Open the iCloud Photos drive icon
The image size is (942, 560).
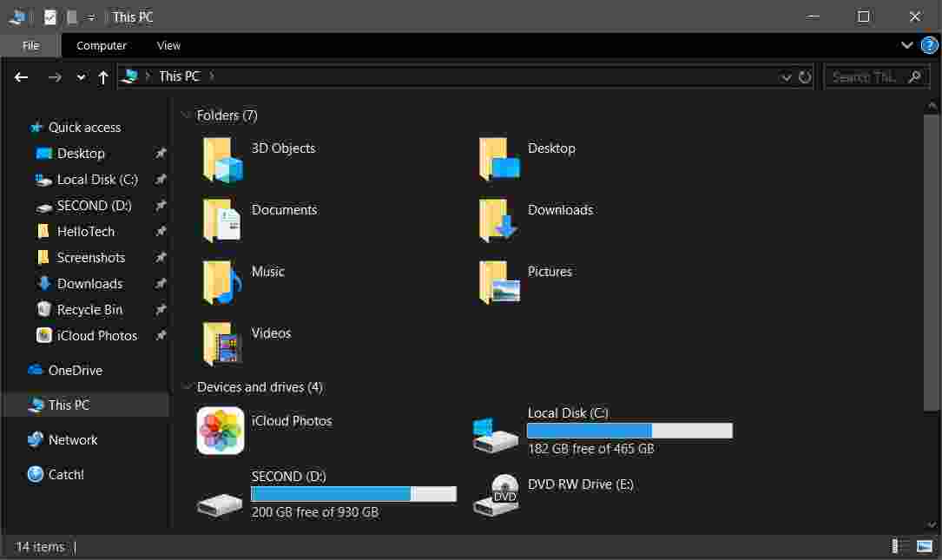click(221, 431)
